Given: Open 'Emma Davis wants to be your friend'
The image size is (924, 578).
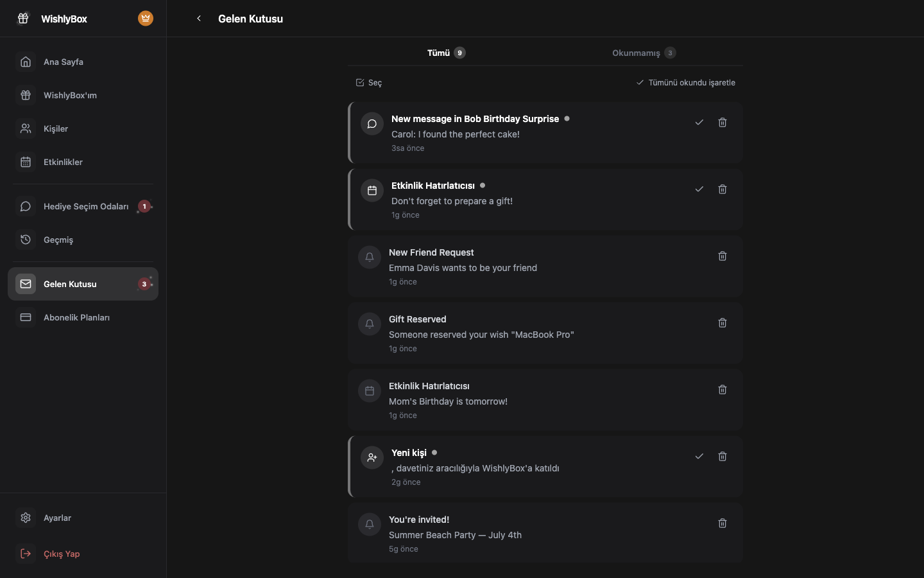Looking at the screenshot, I should [x=463, y=268].
